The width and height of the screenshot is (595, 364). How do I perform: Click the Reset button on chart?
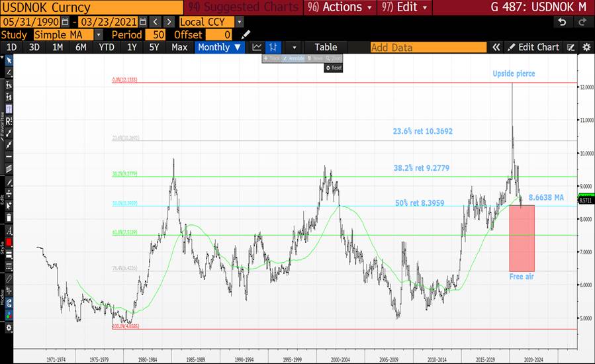(x=334, y=68)
